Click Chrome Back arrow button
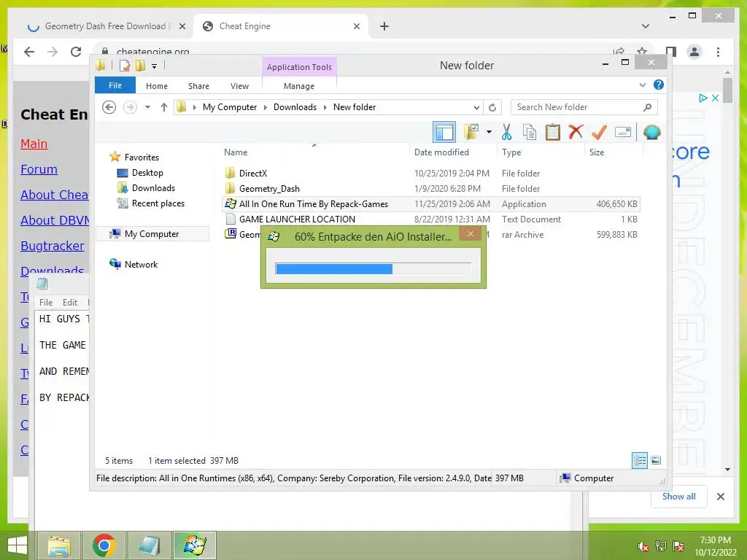 pos(29,52)
